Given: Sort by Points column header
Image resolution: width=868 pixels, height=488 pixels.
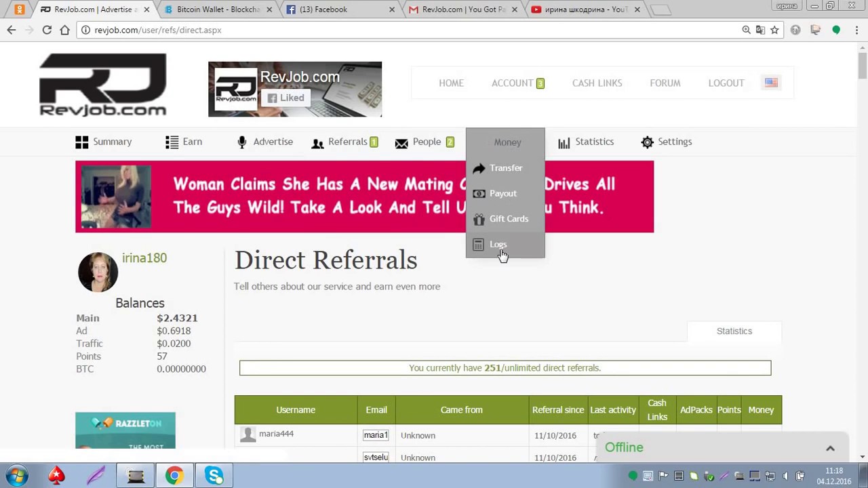Looking at the screenshot, I should tap(729, 410).
